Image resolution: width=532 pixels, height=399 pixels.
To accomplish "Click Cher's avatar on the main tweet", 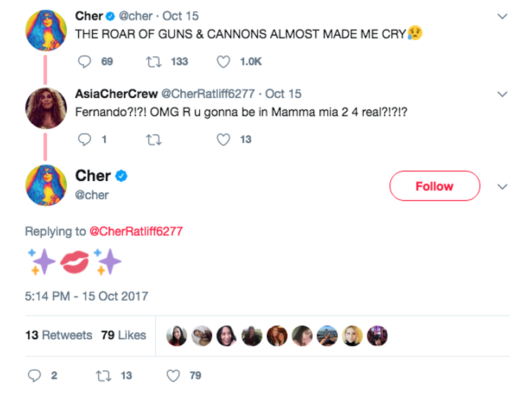I will click(46, 186).
